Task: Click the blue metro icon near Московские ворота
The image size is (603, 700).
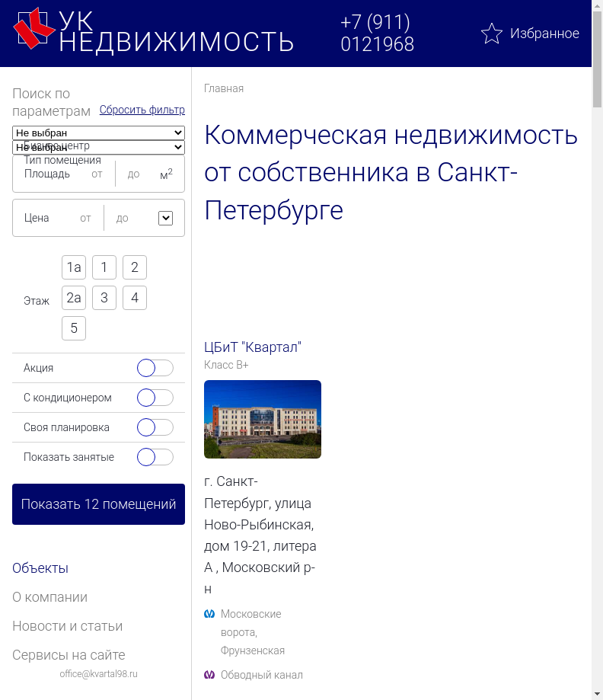Action: (209, 614)
